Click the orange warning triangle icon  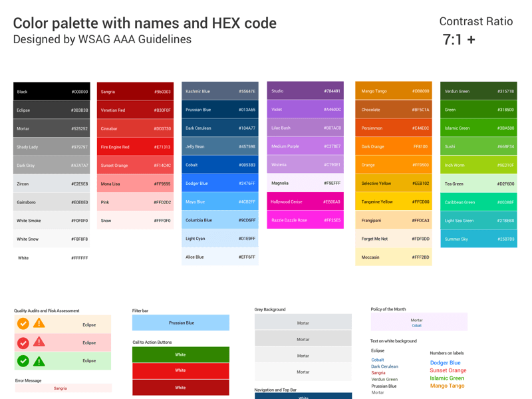coord(39,323)
